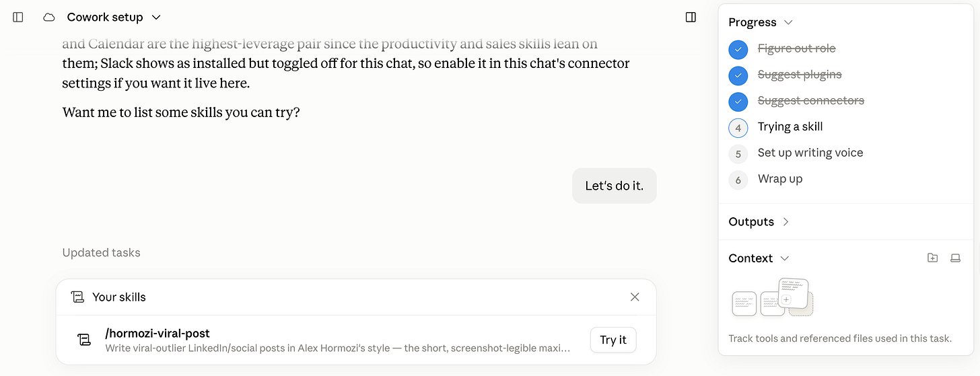Click the laptop icon in Context header
The height and width of the screenshot is (376, 980).
point(955,258)
